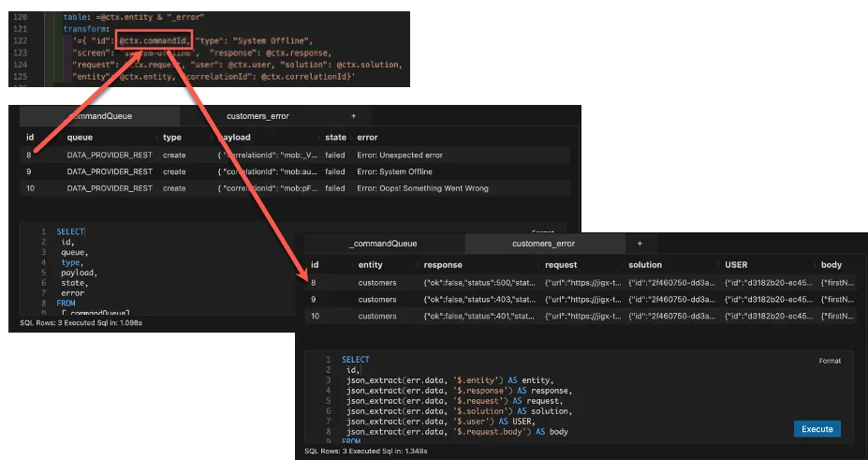The height and width of the screenshot is (460, 868).
Task: Click USER column header in right table
Action: coord(736,265)
